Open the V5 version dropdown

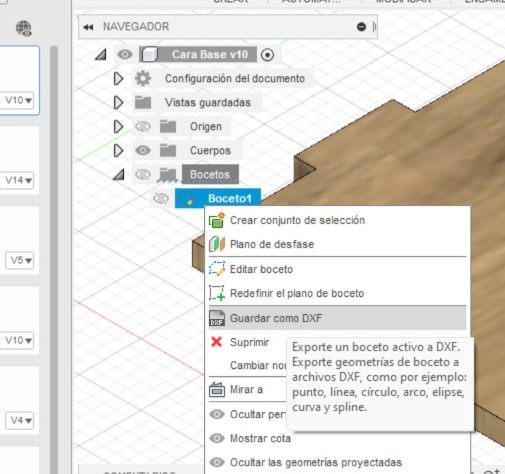pyautogui.click(x=20, y=260)
